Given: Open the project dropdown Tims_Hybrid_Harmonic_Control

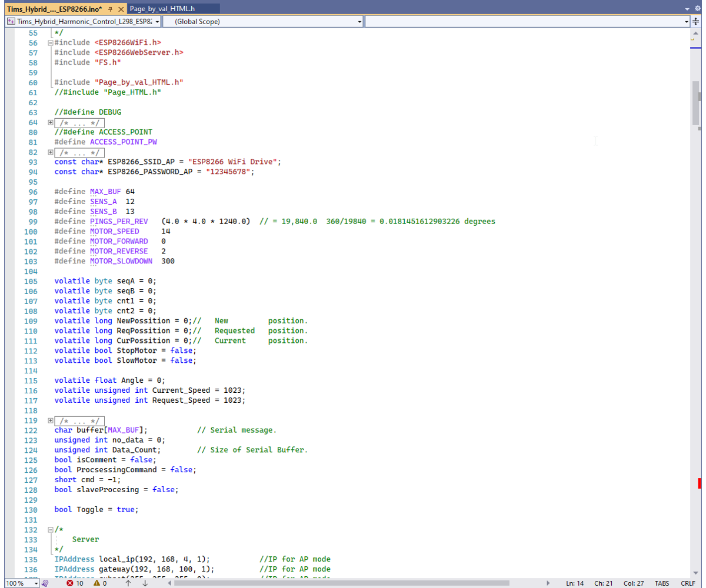Looking at the screenshot, I should tap(83, 21).
